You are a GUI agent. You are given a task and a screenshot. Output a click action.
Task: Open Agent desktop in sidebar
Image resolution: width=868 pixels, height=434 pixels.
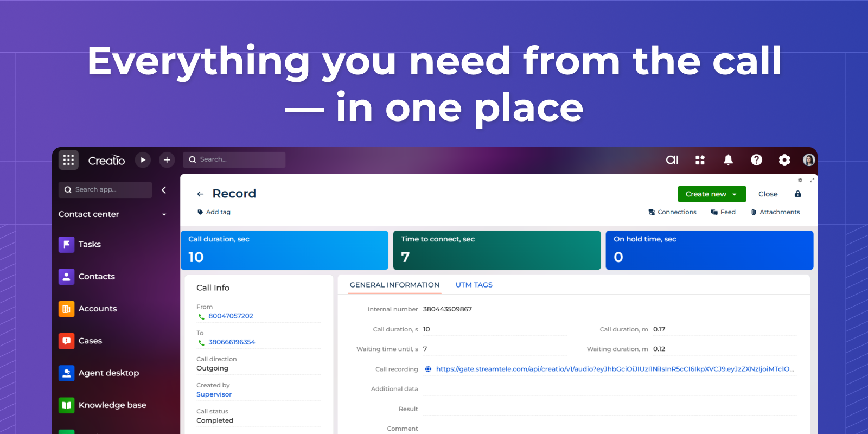coord(108,373)
